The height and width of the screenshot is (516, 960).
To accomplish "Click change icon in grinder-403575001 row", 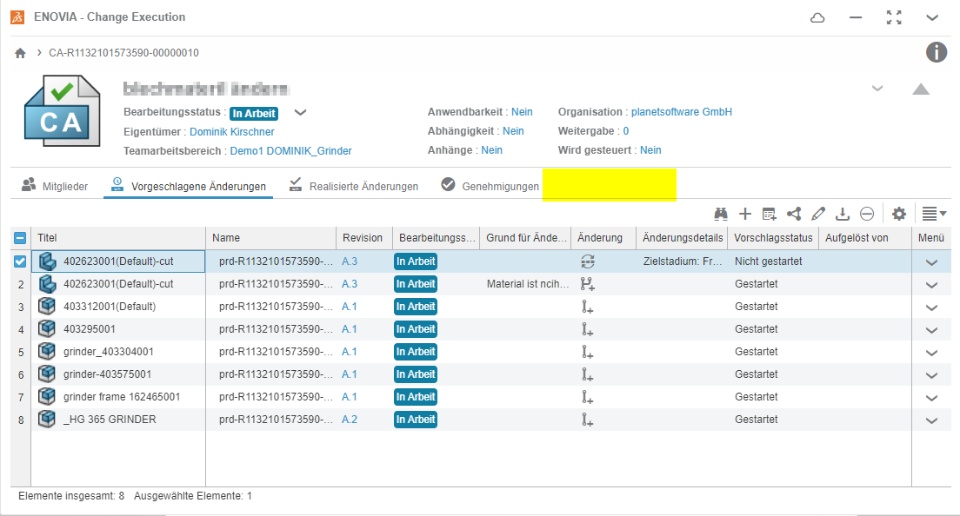I will point(587,375).
